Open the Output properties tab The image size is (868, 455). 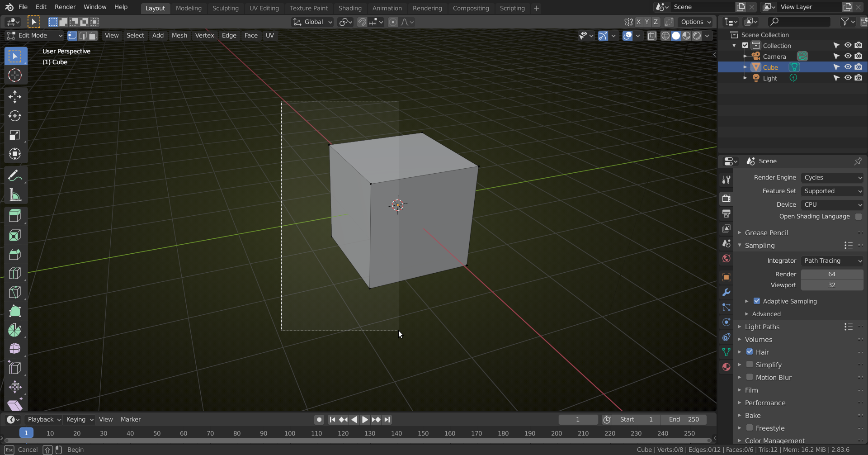point(726,213)
